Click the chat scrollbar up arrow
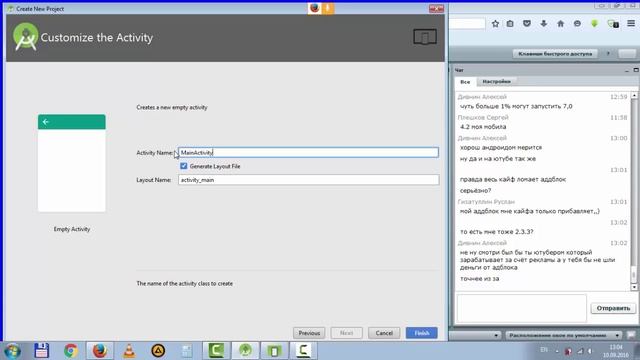The width and height of the screenshot is (640, 360). pyautogui.click(x=634, y=95)
